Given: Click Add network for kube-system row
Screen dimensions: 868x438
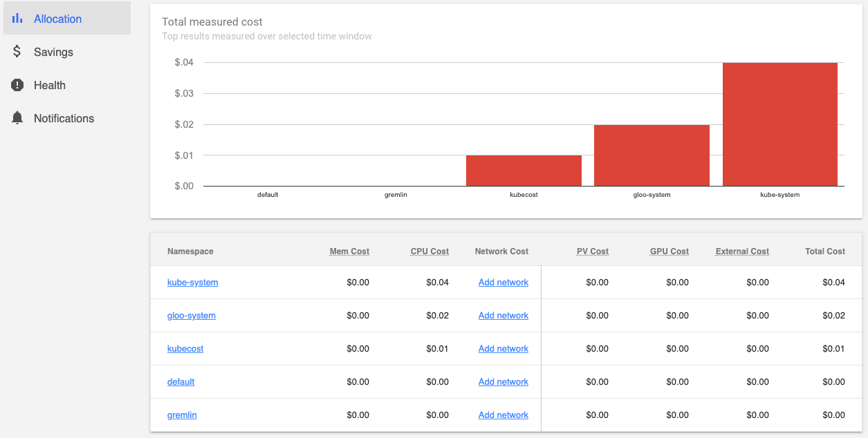Looking at the screenshot, I should click(504, 282).
